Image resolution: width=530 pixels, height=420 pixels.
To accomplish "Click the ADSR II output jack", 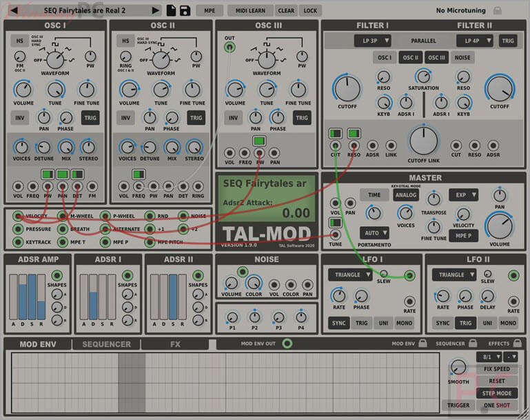I will point(198,275).
